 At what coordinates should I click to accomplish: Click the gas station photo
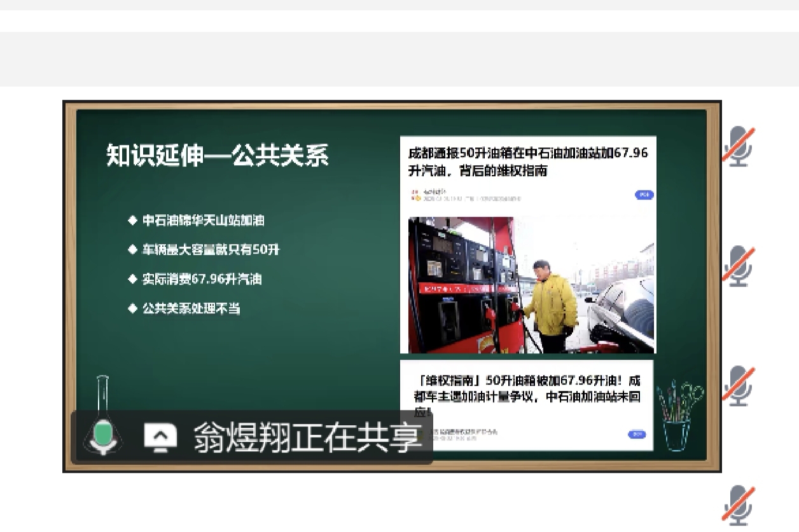(527, 285)
